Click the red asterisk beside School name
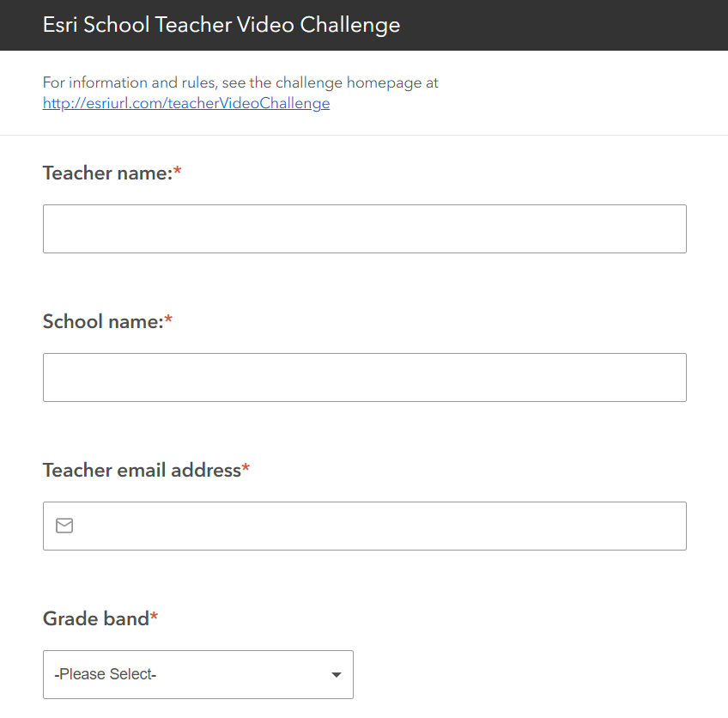728x718 pixels. pyautogui.click(x=168, y=319)
